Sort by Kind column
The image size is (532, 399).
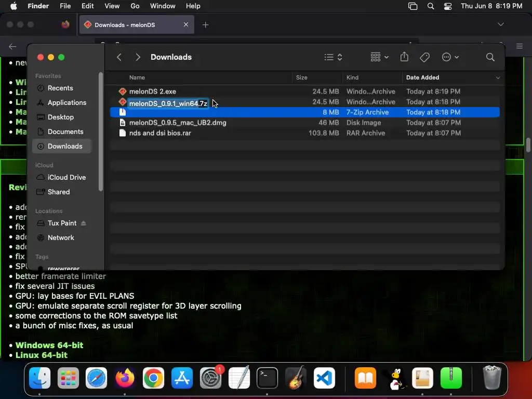coord(352,77)
